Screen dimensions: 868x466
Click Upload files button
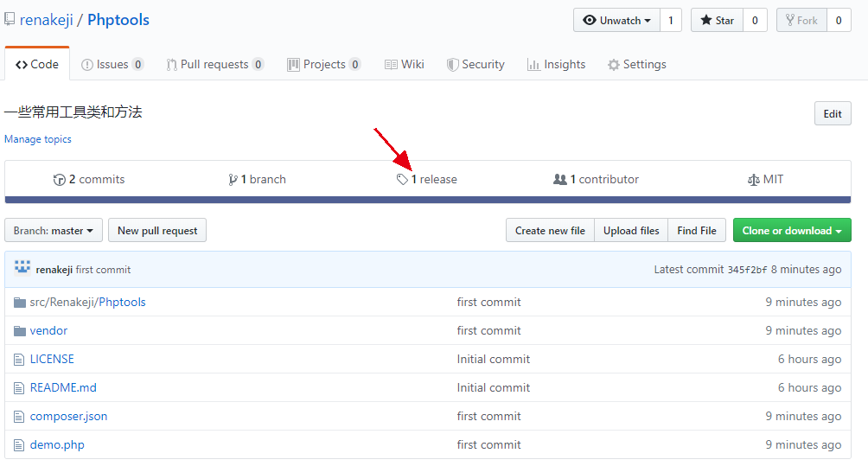tap(631, 230)
